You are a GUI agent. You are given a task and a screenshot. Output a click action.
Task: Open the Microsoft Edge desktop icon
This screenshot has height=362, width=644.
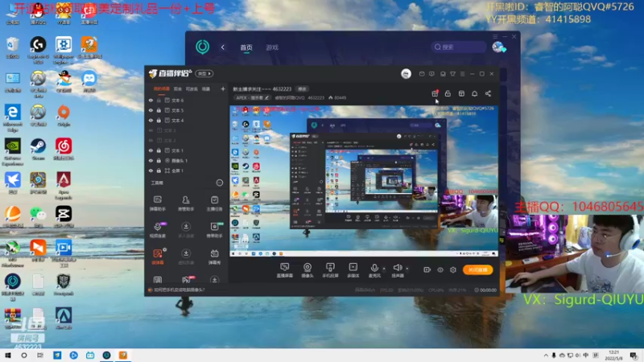tap(12, 117)
